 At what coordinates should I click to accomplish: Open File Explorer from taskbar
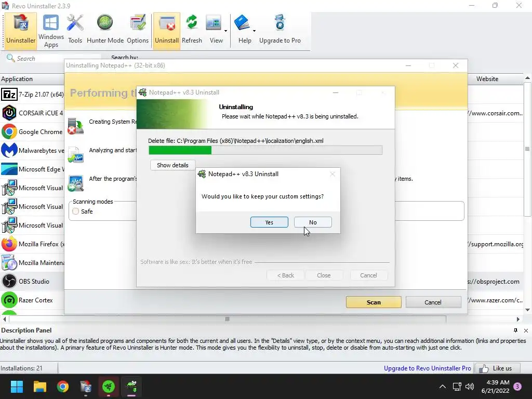point(39,387)
